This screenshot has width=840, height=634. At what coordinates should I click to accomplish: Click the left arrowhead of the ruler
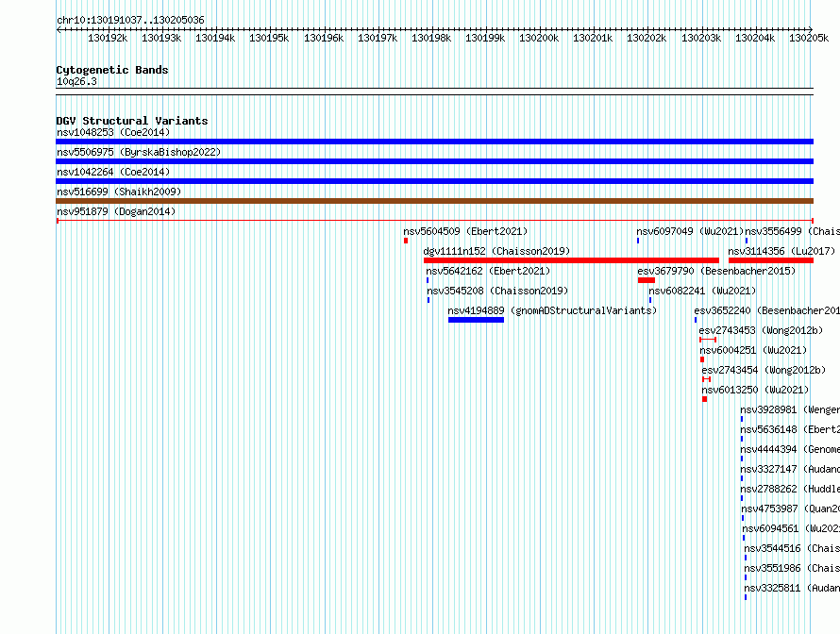click(59, 29)
